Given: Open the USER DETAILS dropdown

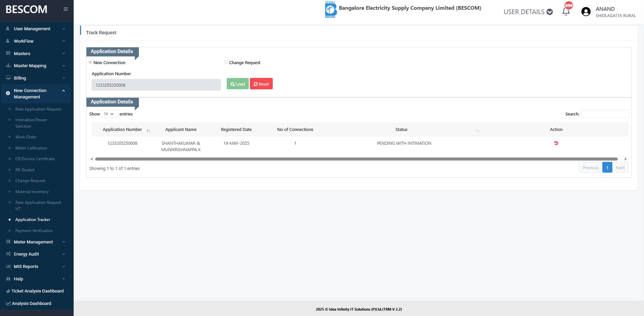Looking at the screenshot, I should click(x=528, y=12).
